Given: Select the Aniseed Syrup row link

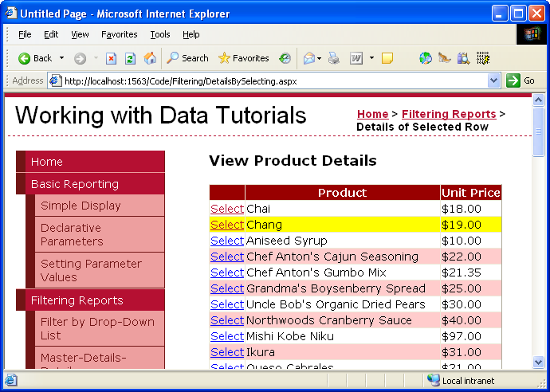Looking at the screenshot, I should 227,241.
